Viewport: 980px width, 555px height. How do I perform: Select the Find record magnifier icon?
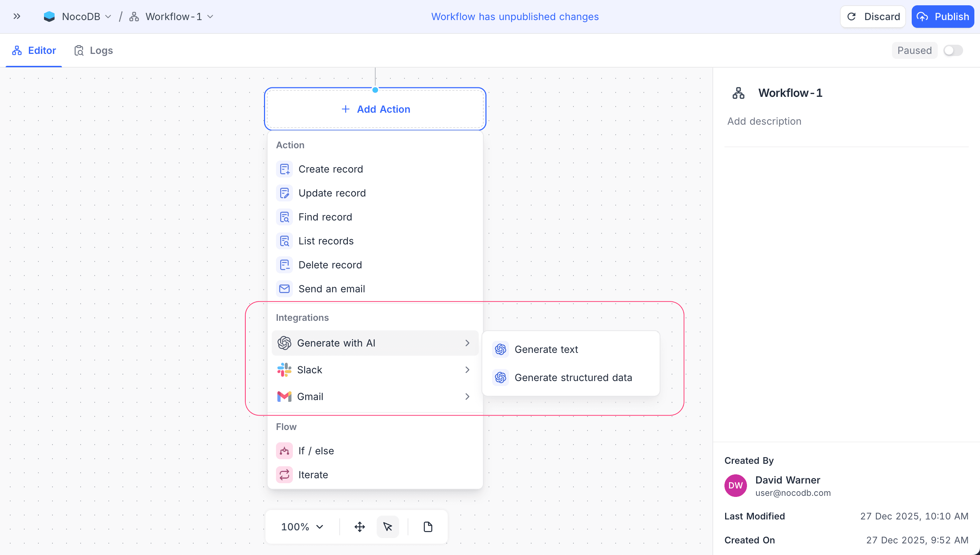point(285,217)
